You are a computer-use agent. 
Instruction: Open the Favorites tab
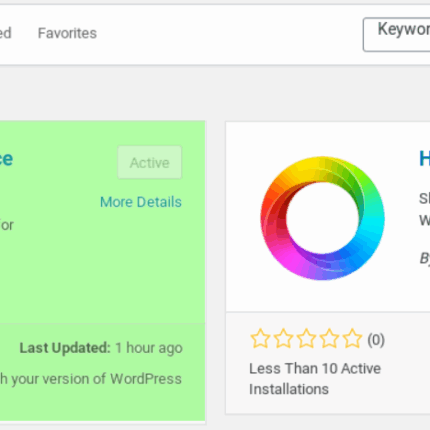pos(67,33)
